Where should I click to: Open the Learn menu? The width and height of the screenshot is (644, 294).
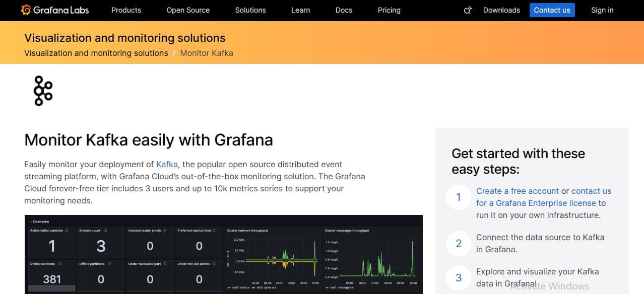tap(300, 10)
